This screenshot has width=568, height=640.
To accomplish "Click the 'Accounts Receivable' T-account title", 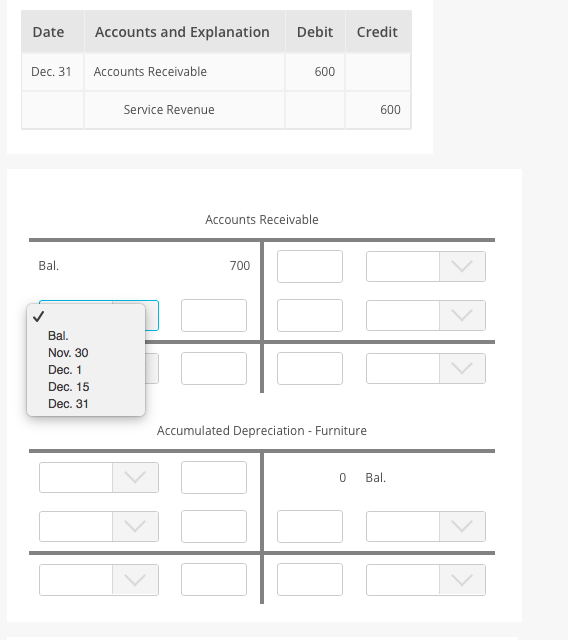I will (x=262, y=220).
